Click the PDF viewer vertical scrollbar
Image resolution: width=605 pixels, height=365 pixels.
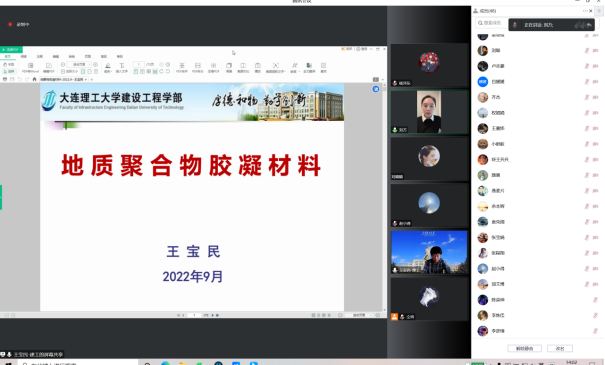[x=384, y=197]
